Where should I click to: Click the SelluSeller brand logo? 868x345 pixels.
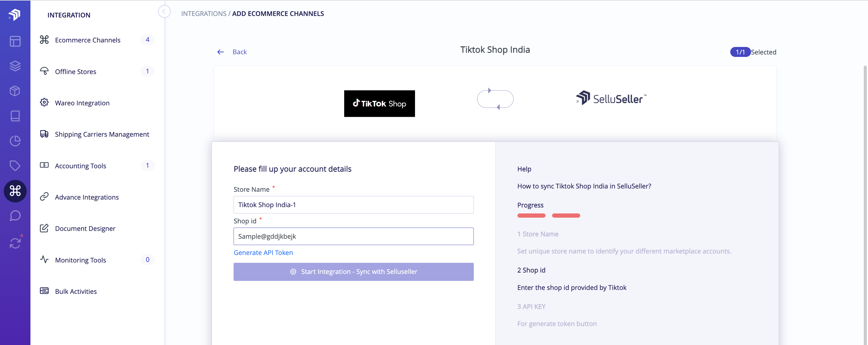(x=611, y=98)
